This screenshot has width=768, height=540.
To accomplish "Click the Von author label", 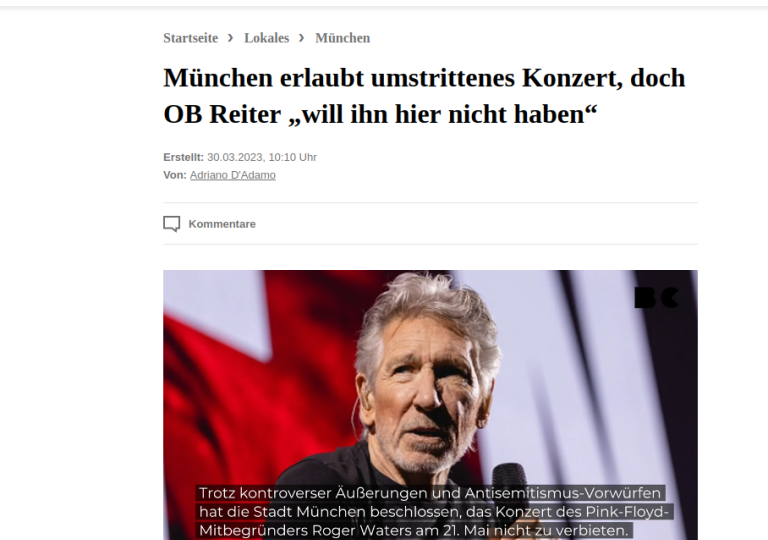I will pyautogui.click(x=175, y=175).
